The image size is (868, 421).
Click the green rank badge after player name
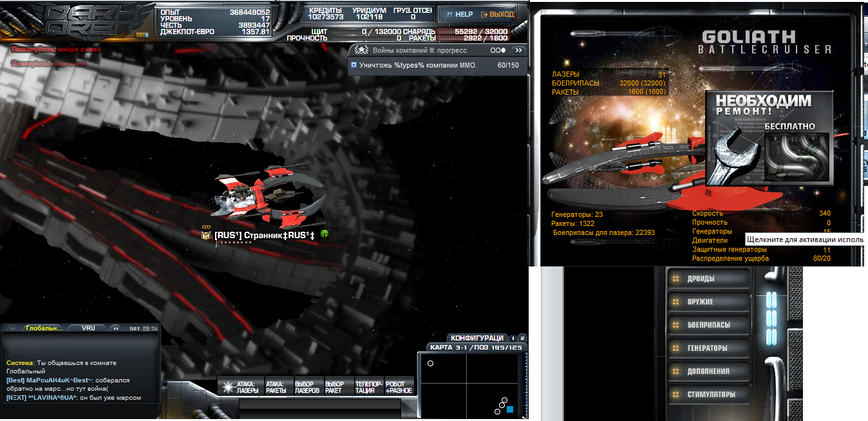click(x=325, y=235)
